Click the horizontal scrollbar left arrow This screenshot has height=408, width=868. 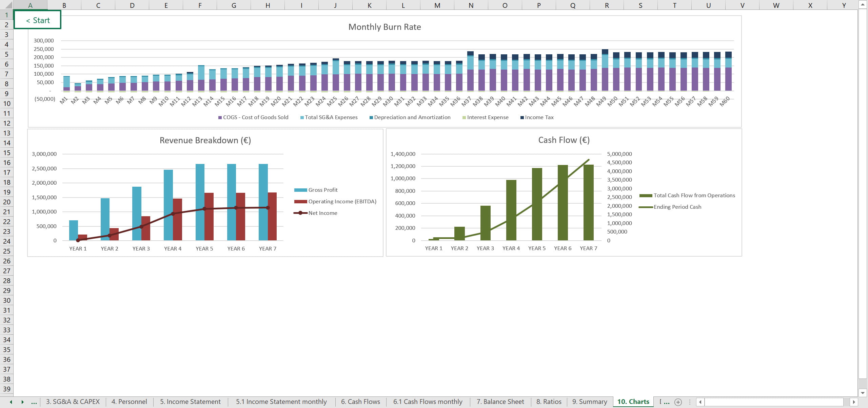point(700,402)
